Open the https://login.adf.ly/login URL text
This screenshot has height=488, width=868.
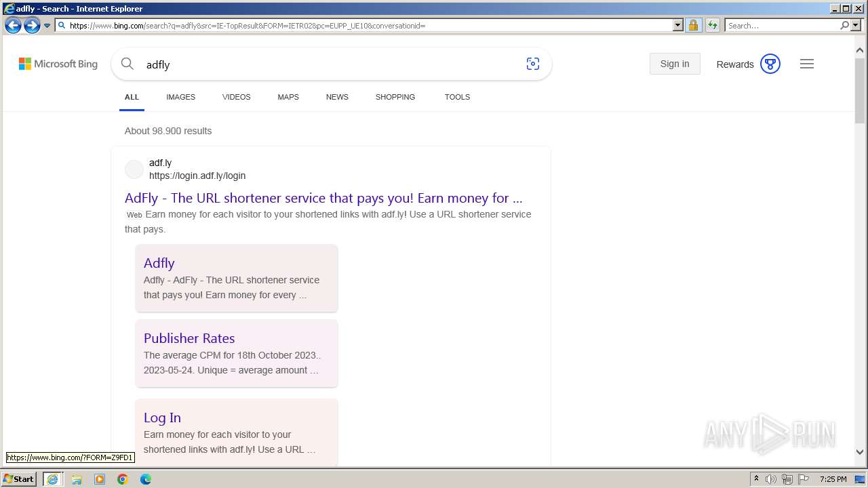pos(197,176)
